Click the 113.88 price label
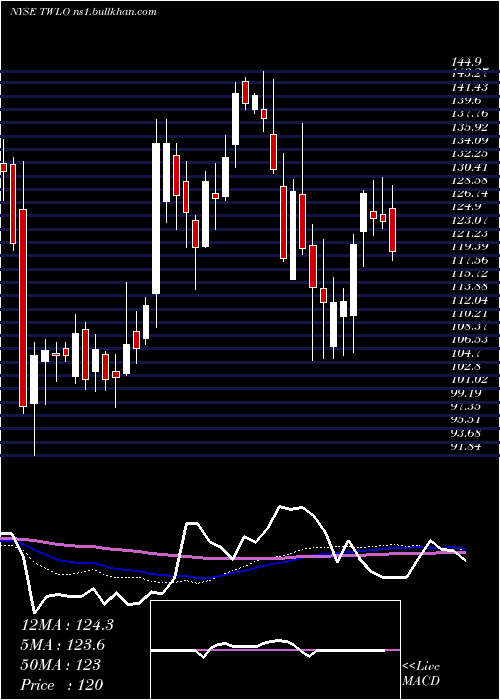 point(470,286)
